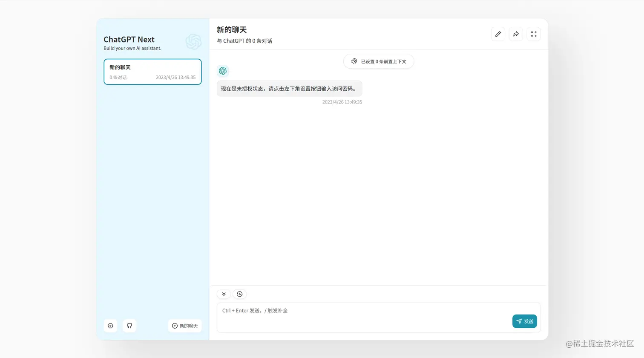The width and height of the screenshot is (644, 358).
Task: Click Build your own AI assistant text
Action: click(x=132, y=48)
